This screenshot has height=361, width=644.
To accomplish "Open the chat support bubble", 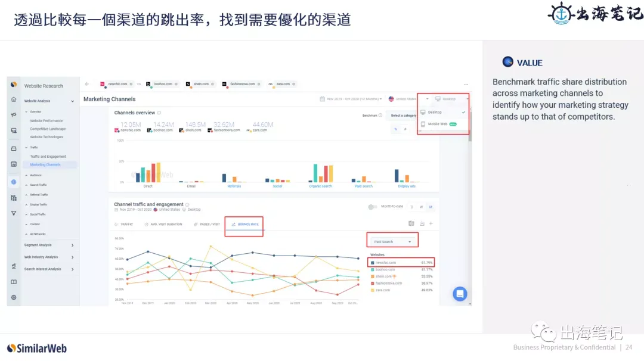I will 460,294.
